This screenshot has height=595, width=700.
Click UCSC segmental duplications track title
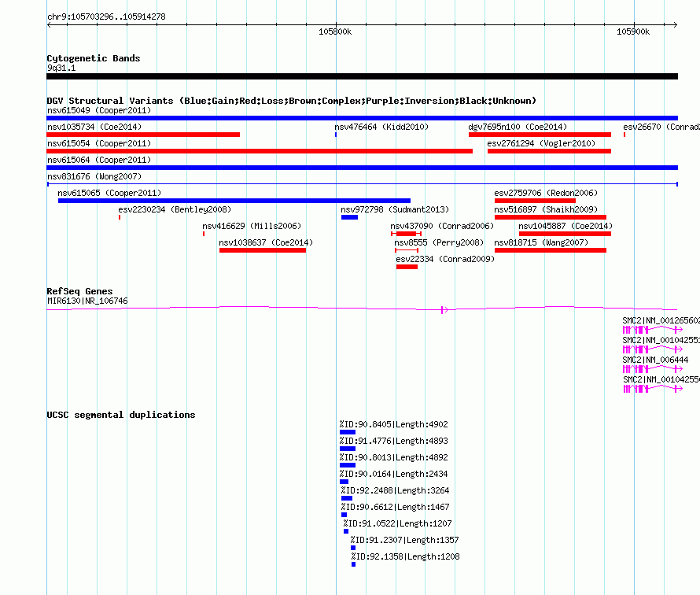[x=121, y=415]
